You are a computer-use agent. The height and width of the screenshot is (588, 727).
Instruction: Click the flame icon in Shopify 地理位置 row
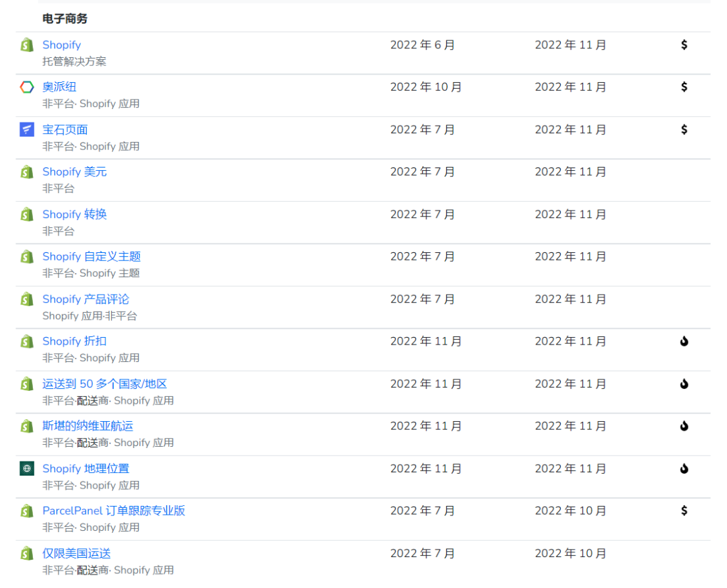[684, 469]
